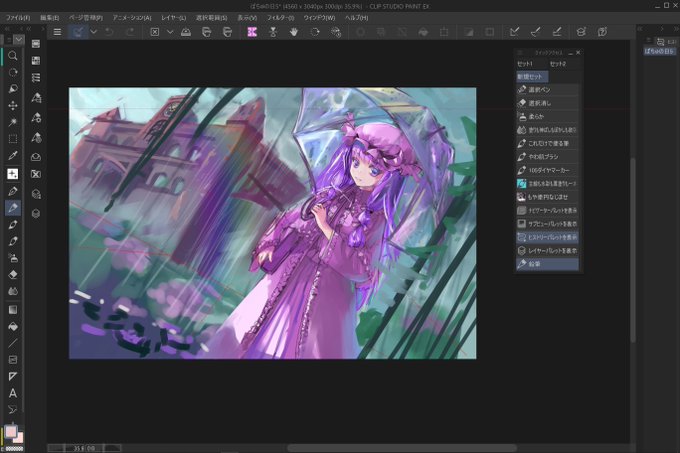Click the zoom percentage field in status bar

point(84,448)
